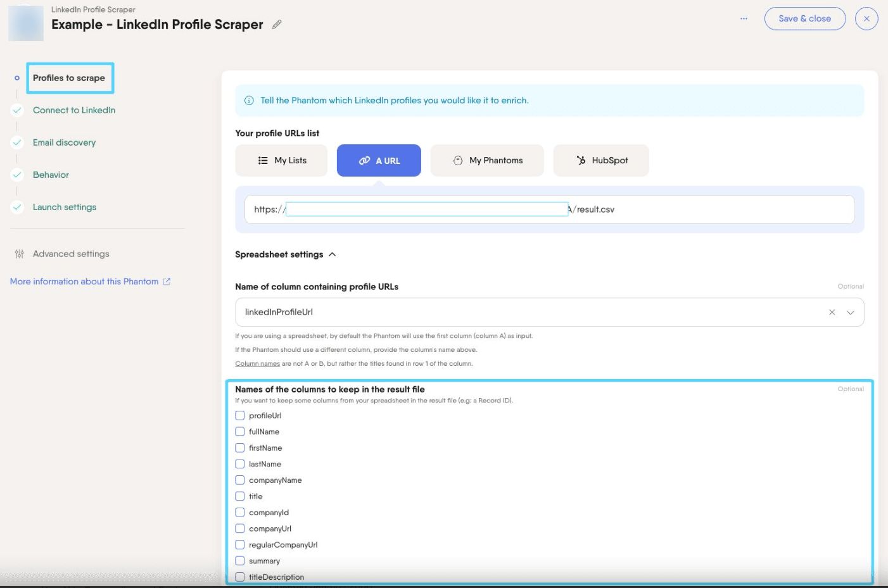Open the three-dots more options menu
The image size is (888, 588).
point(744,18)
